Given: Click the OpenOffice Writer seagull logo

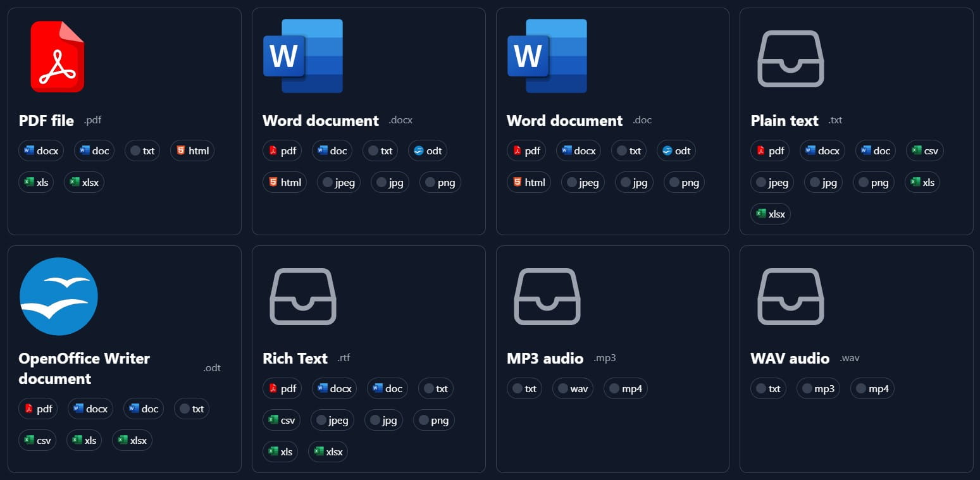Looking at the screenshot, I should [59, 296].
